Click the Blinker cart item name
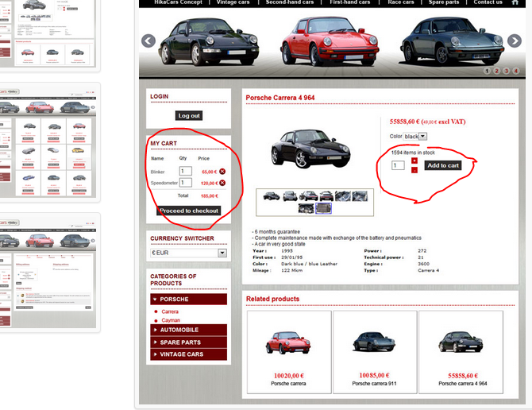532x410 pixels. pyautogui.click(x=158, y=172)
